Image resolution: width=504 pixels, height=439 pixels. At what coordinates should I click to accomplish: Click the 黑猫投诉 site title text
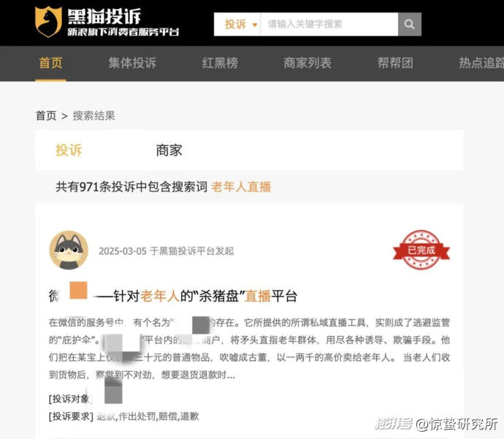click(x=104, y=16)
